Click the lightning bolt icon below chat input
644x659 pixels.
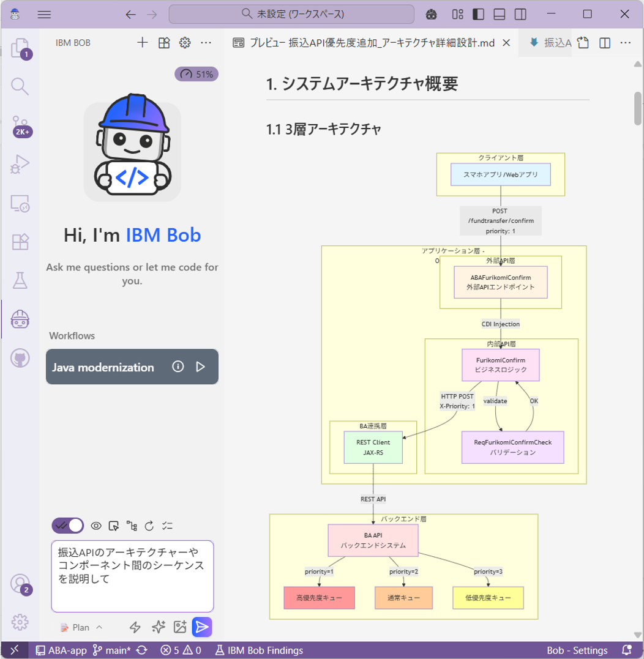(x=135, y=627)
